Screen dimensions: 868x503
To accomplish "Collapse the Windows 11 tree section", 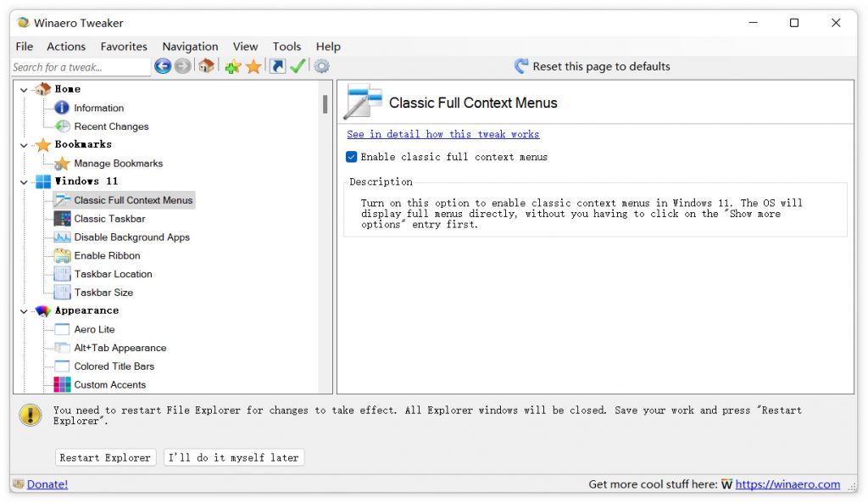I will [x=24, y=182].
